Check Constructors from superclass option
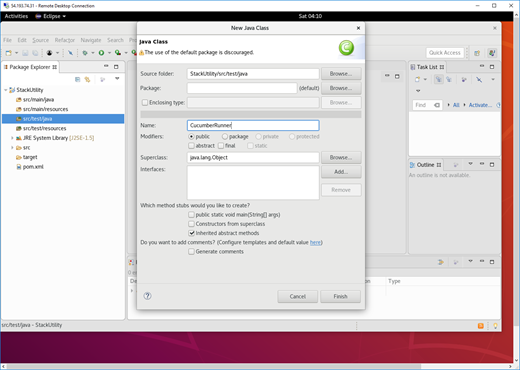Screen dimensions: 520x370 191,224
